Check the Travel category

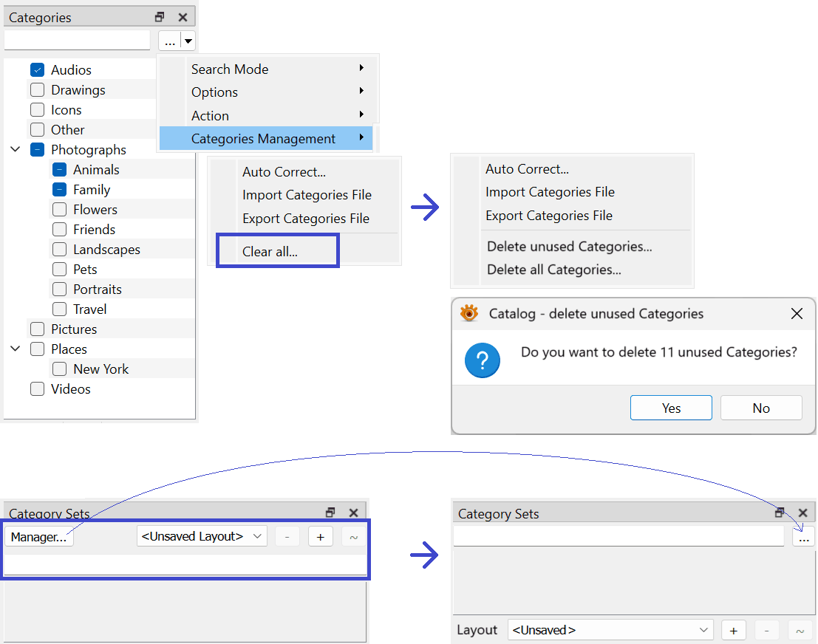pyautogui.click(x=59, y=309)
